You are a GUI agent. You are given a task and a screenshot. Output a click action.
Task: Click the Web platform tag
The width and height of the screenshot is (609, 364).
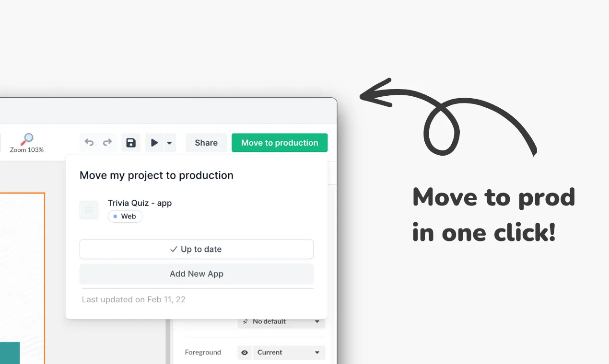125,216
